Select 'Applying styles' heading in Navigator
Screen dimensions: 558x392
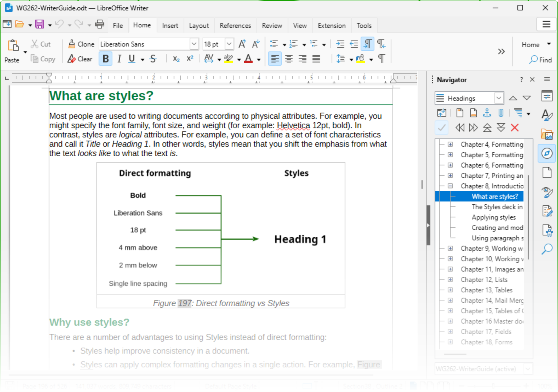coord(494,217)
